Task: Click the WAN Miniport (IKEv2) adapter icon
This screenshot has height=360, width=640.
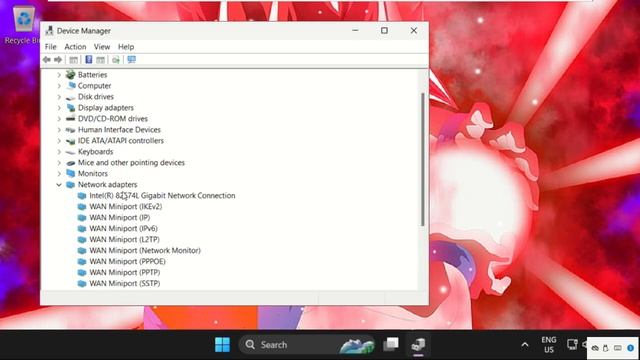Action: [x=82, y=207]
